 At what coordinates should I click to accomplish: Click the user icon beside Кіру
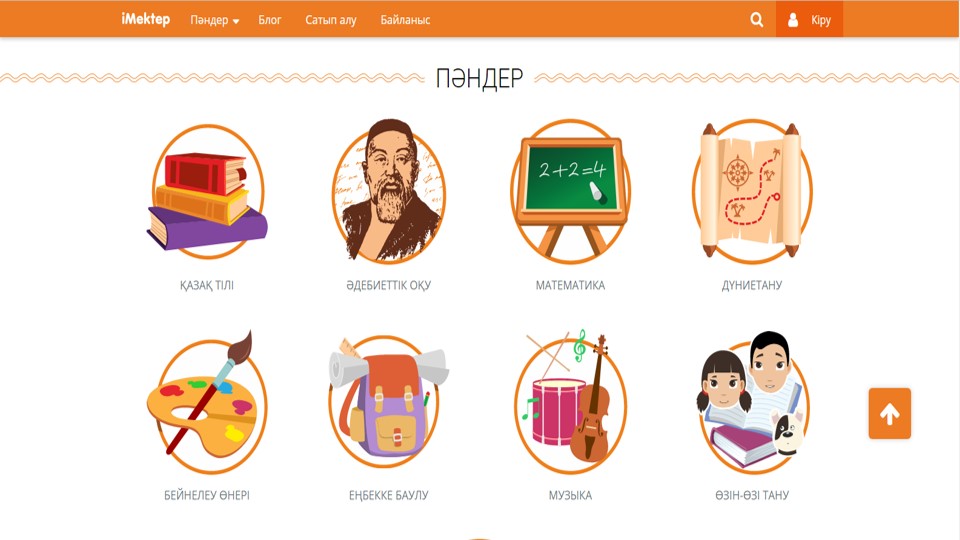793,20
